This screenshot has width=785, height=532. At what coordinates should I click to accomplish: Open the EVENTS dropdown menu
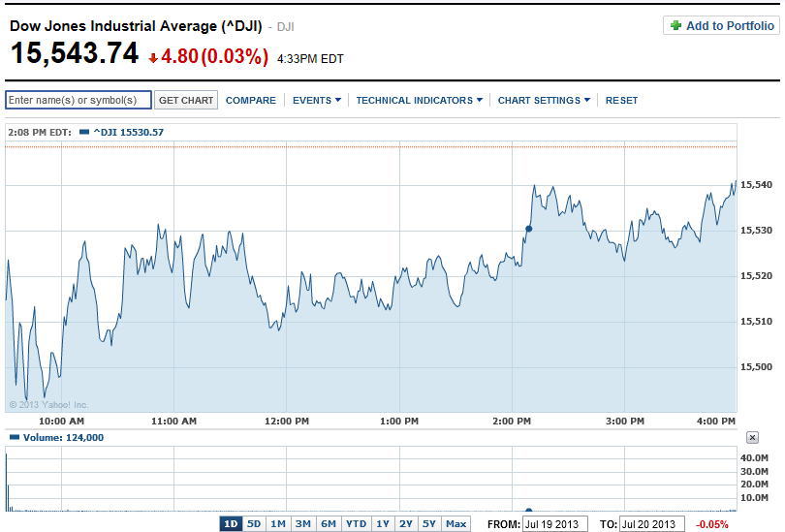[317, 100]
